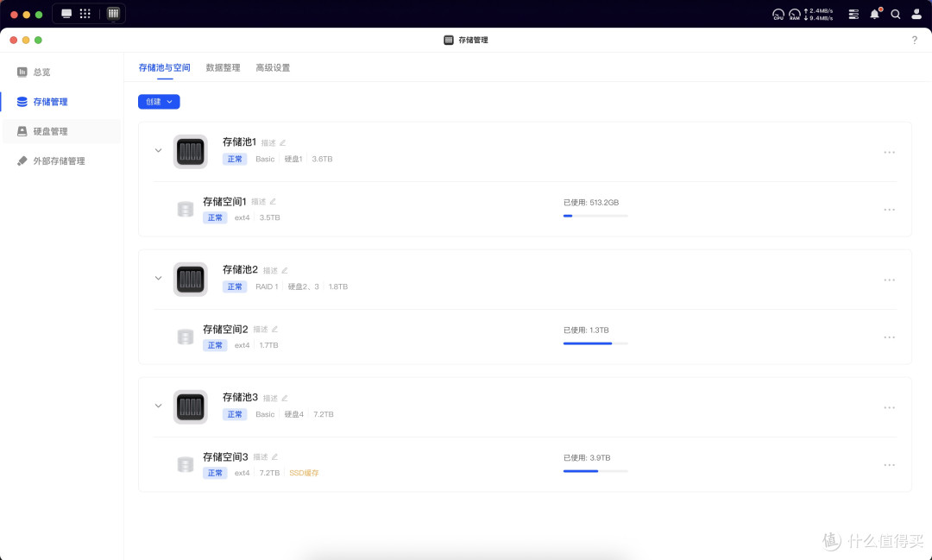This screenshot has height=560, width=932.
Task: Edit description pencil for 存储空间1
Action: pos(273,202)
